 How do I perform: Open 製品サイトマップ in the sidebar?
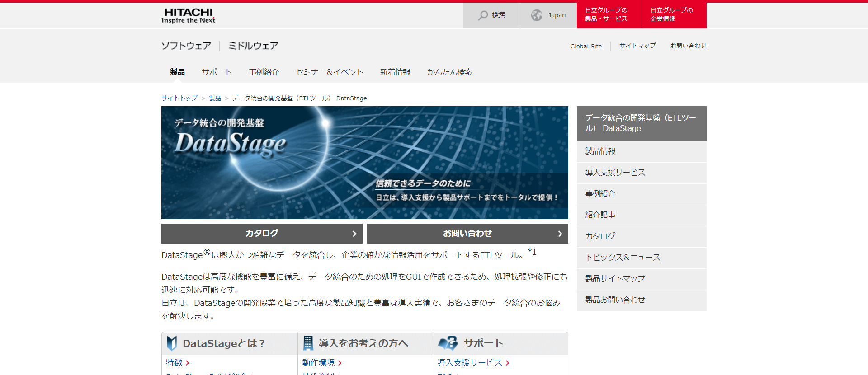coord(642,279)
